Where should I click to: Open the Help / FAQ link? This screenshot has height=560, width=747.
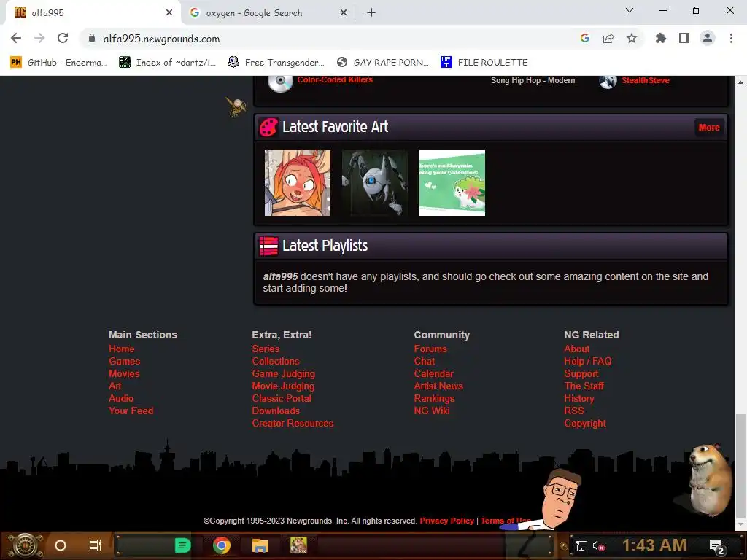point(588,361)
